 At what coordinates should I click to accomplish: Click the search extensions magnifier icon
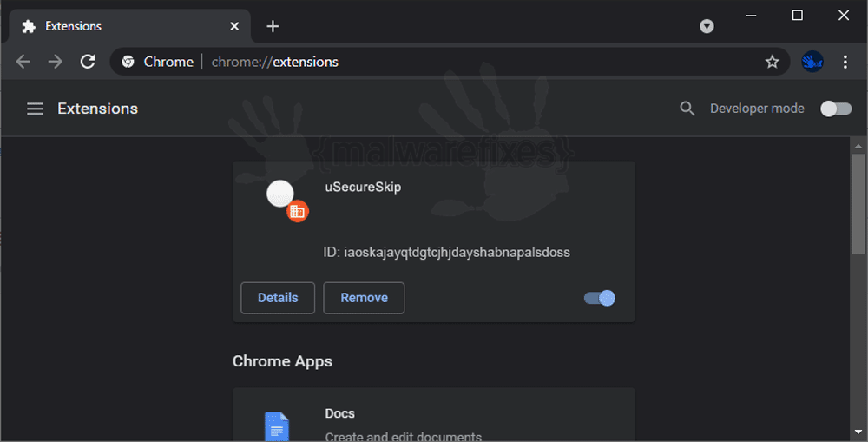pyautogui.click(x=687, y=109)
